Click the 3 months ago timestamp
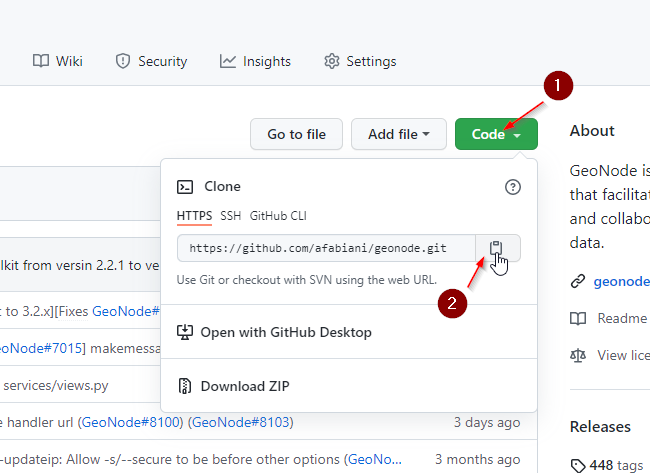Screen dimensions: 650x473 [478, 459]
